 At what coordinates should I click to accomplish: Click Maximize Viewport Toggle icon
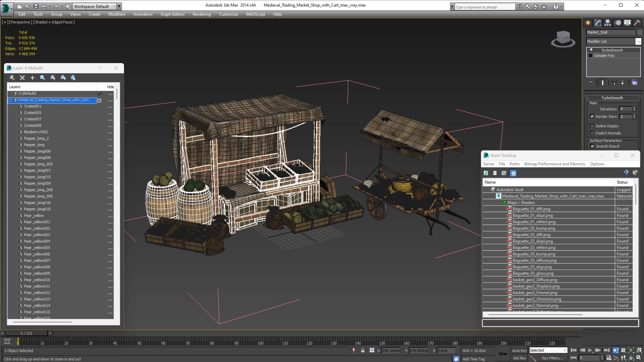[x=639, y=358]
